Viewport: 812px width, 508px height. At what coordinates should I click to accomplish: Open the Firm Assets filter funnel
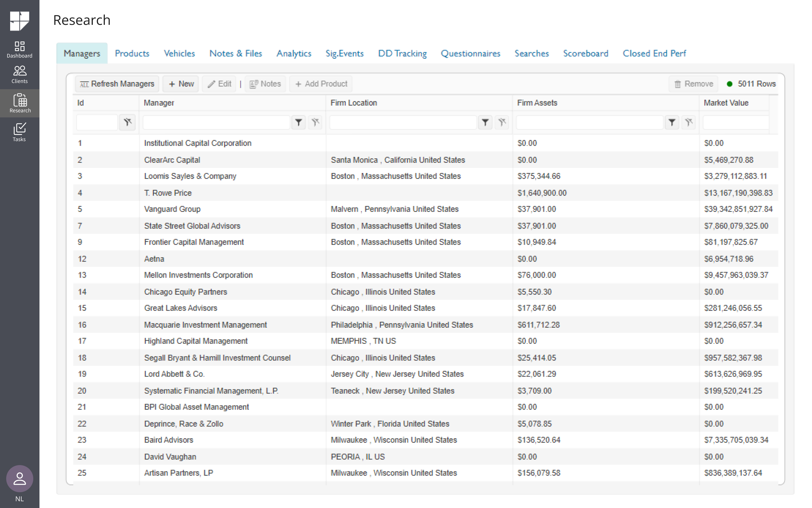pyautogui.click(x=672, y=122)
